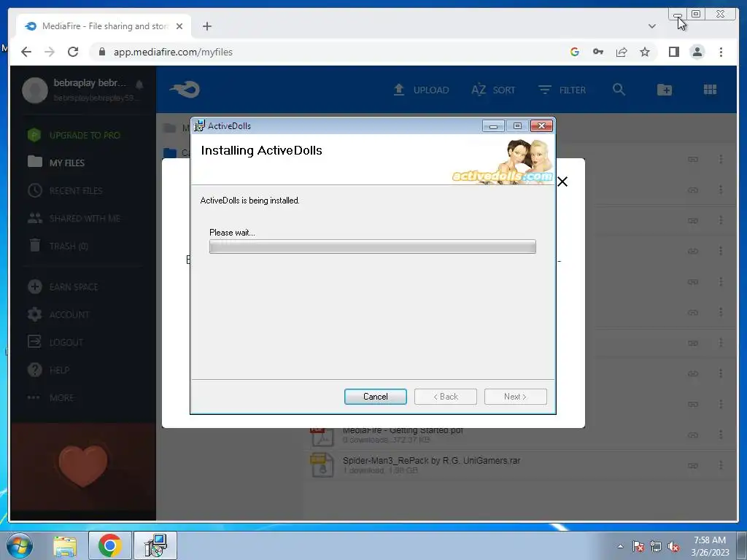Viewport: 747px width, 560px height.
Task: Click Logout in the sidebar
Action: (x=55, y=342)
